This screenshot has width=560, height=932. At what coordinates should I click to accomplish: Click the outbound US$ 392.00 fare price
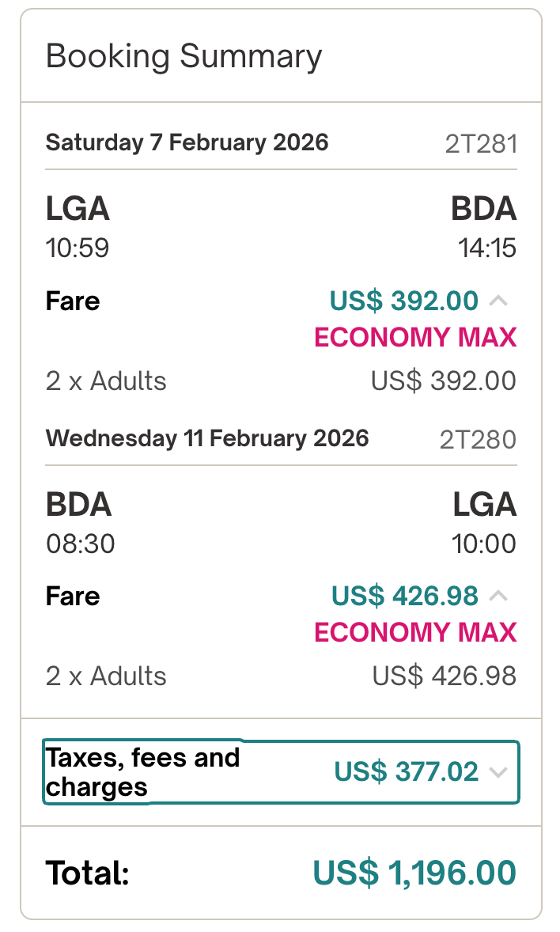pyautogui.click(x=404, y=301)
